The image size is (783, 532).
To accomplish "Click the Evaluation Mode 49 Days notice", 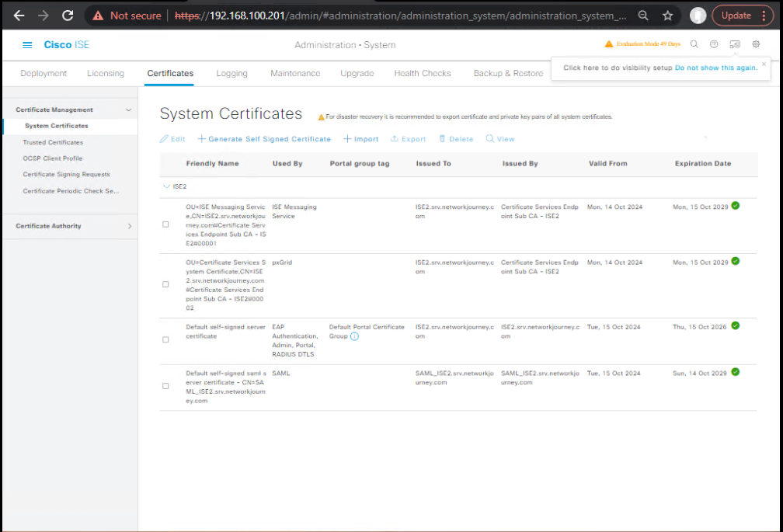I will [648, 44].
